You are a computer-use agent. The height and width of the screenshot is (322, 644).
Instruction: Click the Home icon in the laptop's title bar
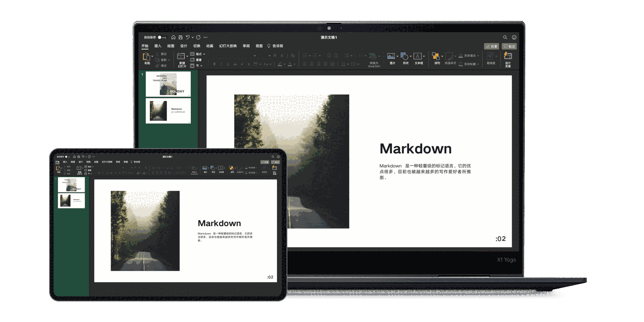point(173,37)
